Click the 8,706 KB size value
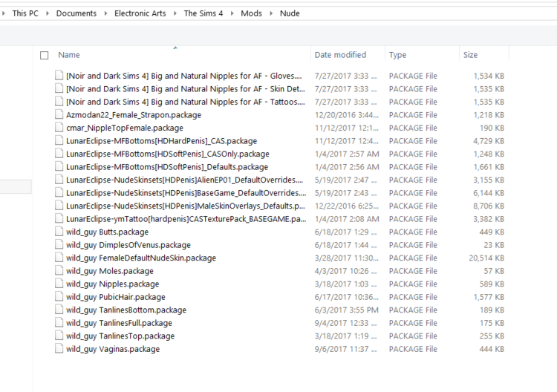 point(489,206)
